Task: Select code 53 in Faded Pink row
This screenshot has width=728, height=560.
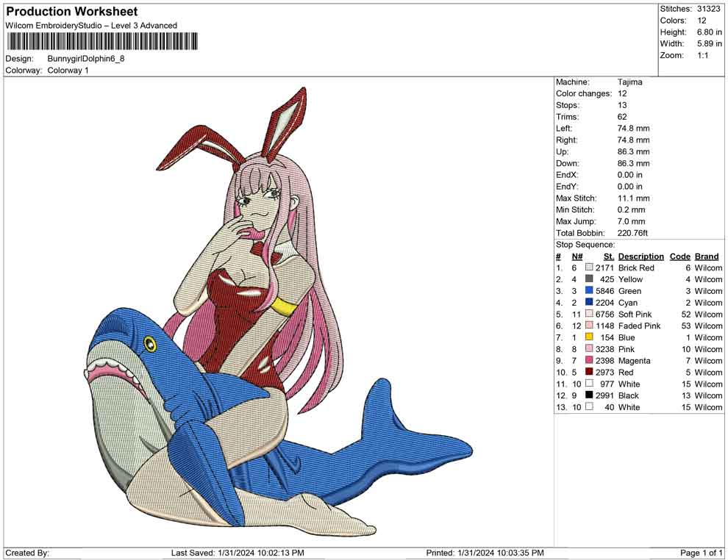Action: (x=686, y=326)
